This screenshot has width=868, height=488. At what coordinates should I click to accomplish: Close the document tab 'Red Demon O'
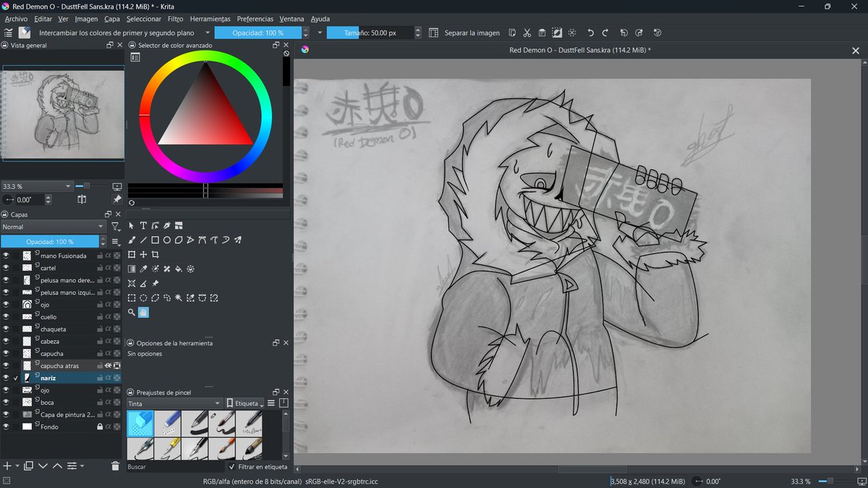pos(856,50)
